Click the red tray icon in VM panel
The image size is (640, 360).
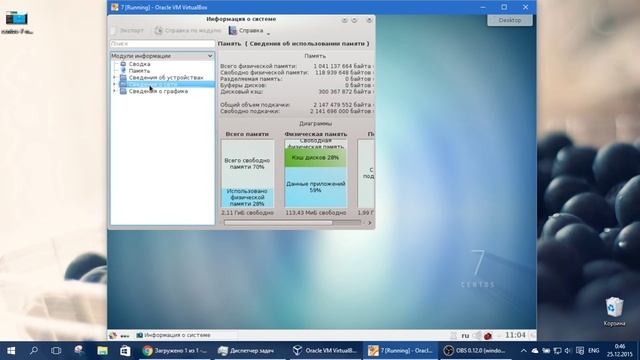pyautogui.click(x=488, y=336)
